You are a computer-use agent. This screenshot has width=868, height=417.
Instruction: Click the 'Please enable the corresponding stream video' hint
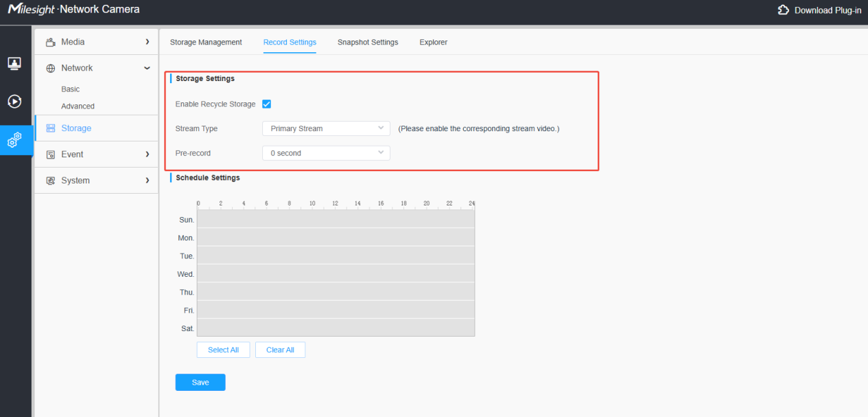tap(479, 128)
